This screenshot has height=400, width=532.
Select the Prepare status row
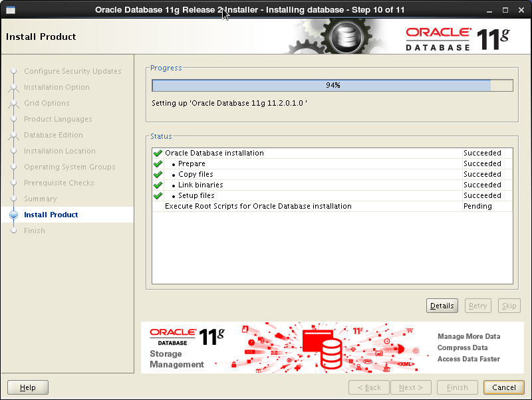pyautogui.click(x=332, y=163)
